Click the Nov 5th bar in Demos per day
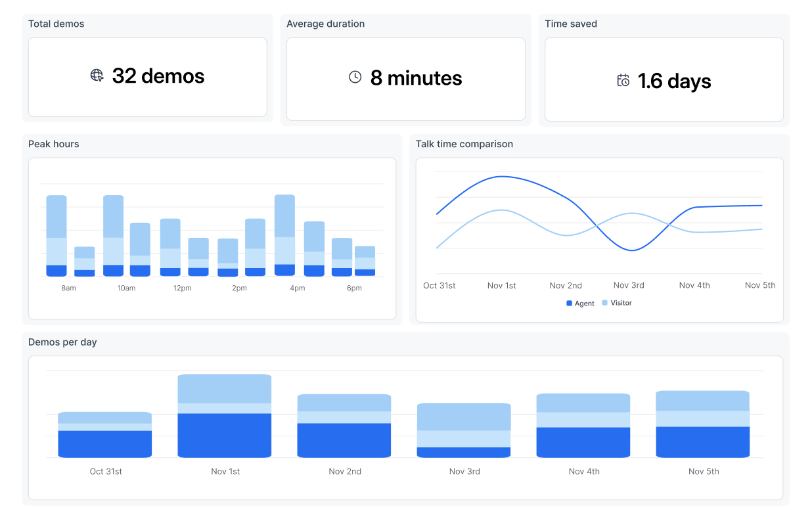Viewport: 812px width, 527px height. point(702,424)
